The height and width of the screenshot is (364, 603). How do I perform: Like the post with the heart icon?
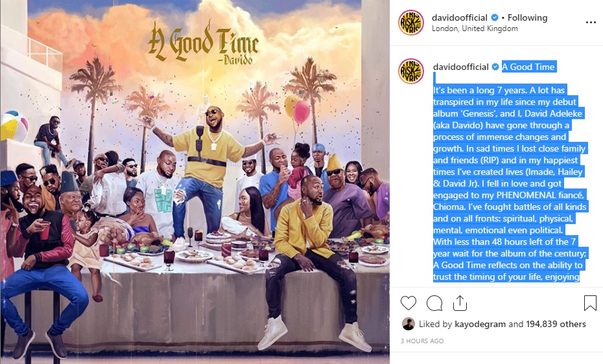(x=408, y=303)
